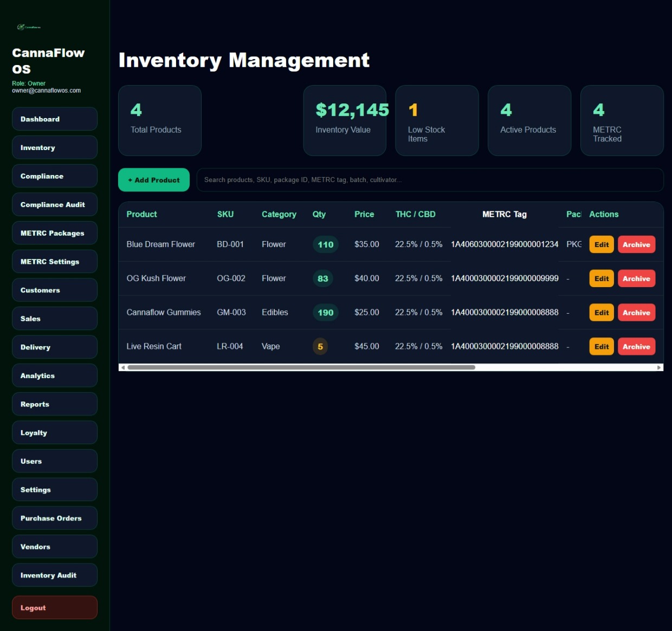Click the Actions column header

click(x=604, y=214)
